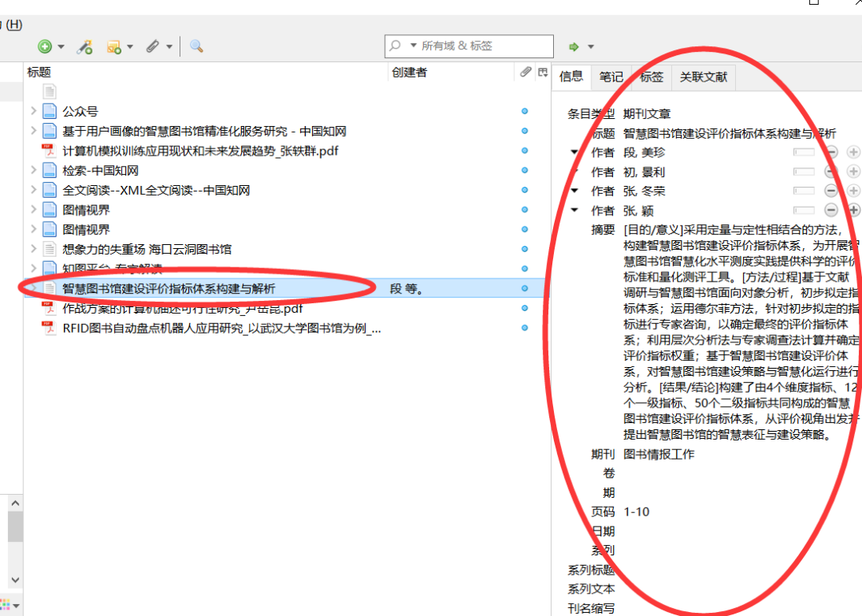Open the search mode dropdown in search box
The image size is (862, 616).
tap(413, 45)
